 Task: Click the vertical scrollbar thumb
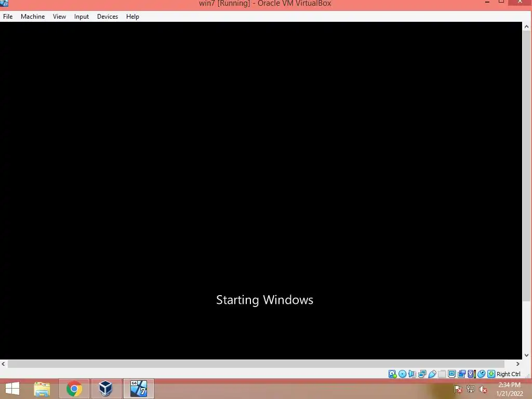coord(526,166)
